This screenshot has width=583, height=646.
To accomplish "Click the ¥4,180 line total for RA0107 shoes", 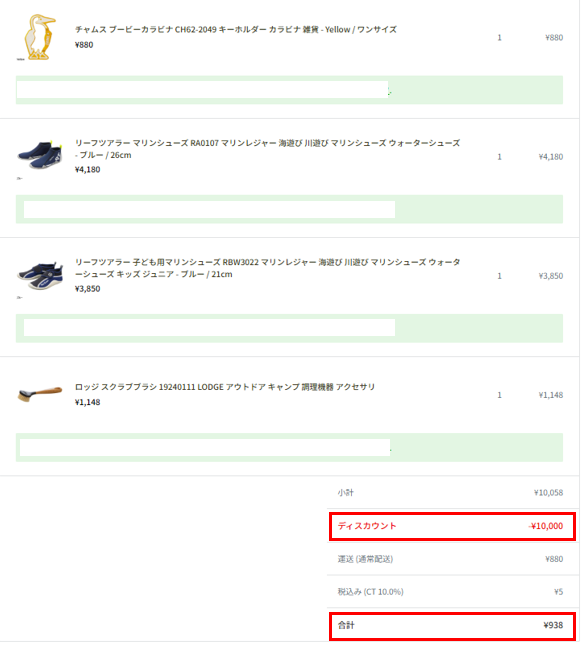I will (550, 157).
